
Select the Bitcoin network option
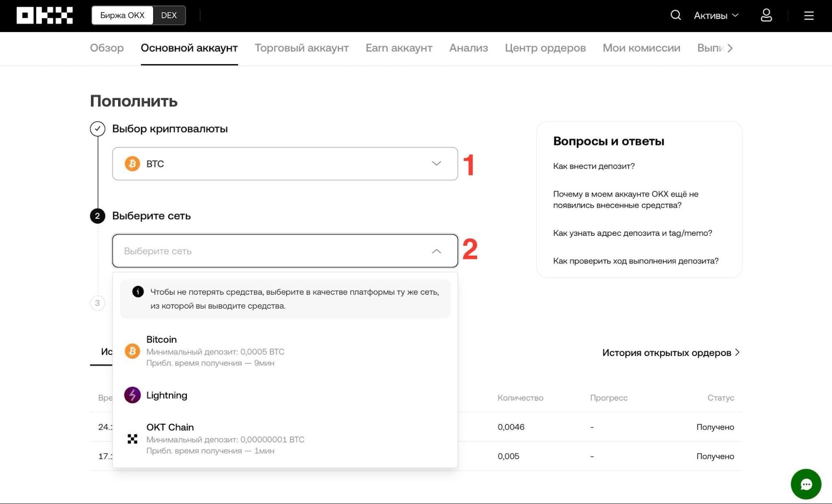285,351
